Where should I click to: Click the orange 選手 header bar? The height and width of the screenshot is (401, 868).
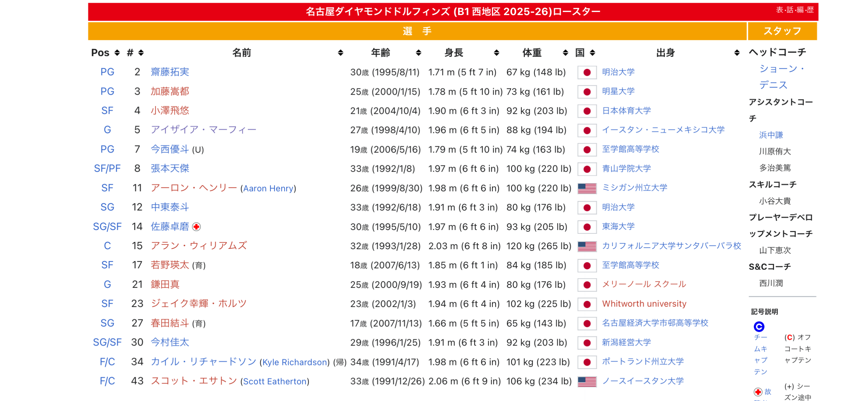pyautogui.click(x=417, y=31)
